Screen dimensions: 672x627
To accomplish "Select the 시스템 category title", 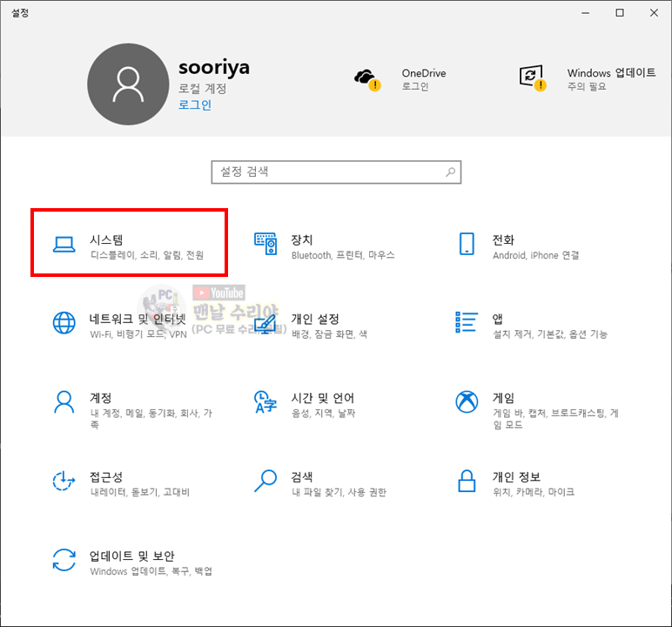I will pyautogui.click(x=106, y=239).
